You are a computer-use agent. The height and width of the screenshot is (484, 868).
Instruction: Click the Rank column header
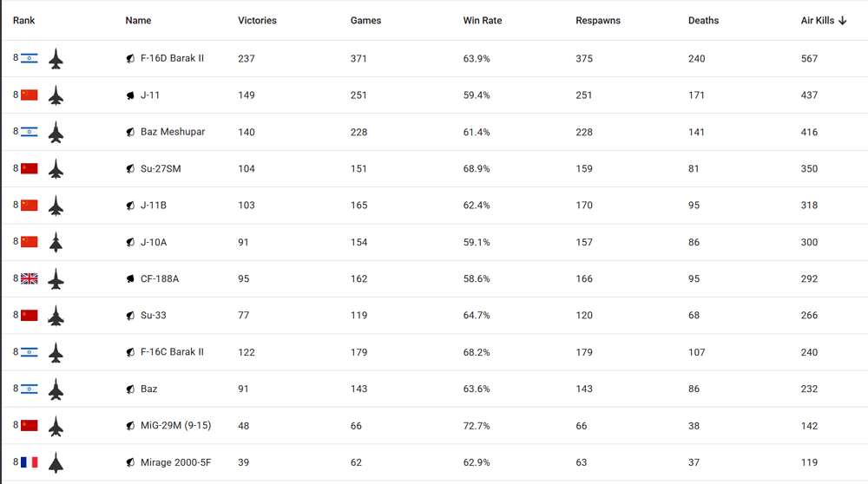(x=23, y=21)
